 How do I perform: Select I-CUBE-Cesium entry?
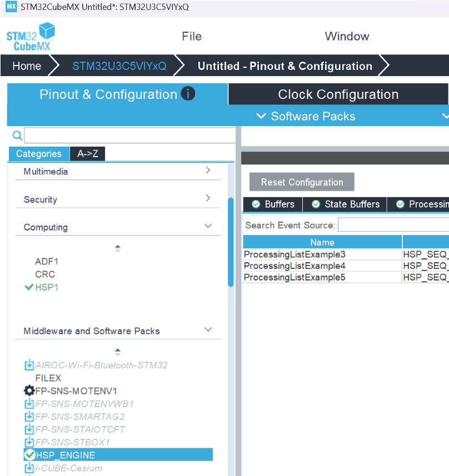pyautogui.click(x=69, y=468)
